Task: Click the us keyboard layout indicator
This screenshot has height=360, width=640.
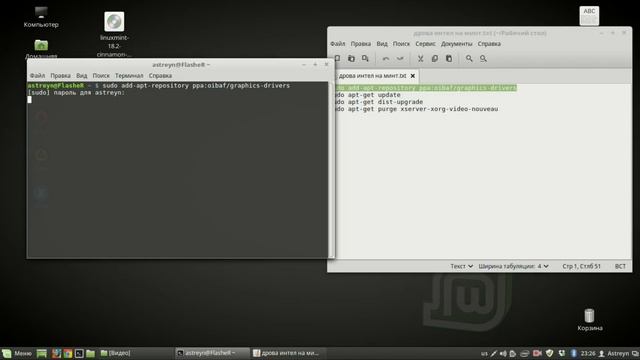Action: pos(484,353)
